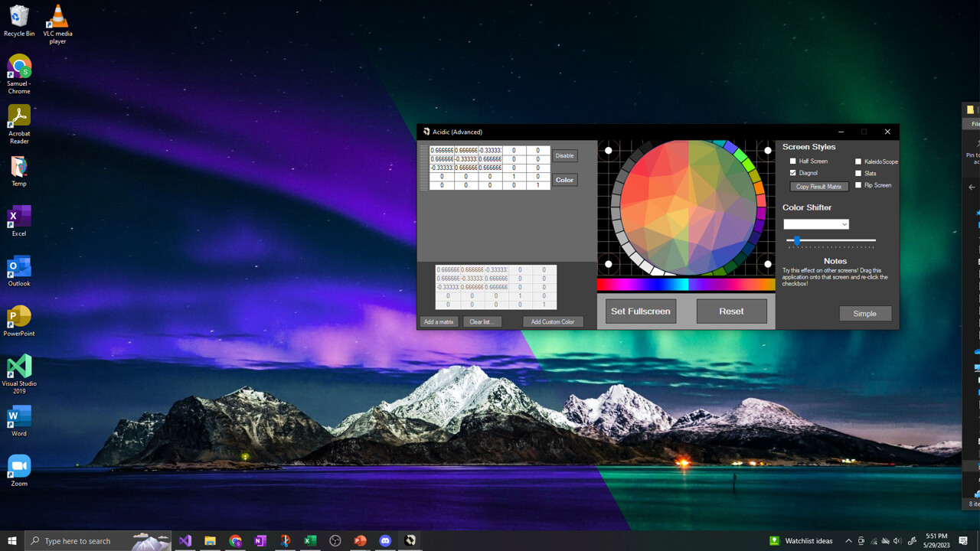This screenshot has height=551, width=980.
Task: Select the Excel icon in the taskbar
Action: (x=310, y=540)
